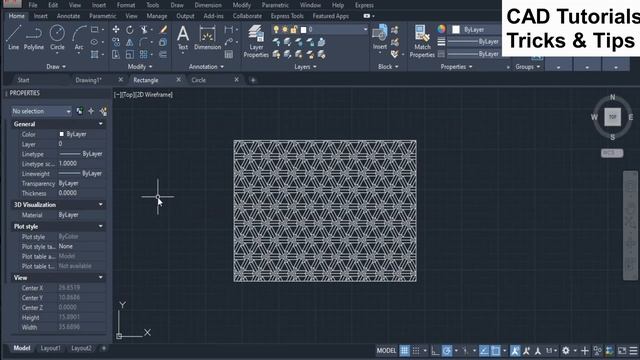This screenshot has width=640, height=360.
Task: Click the TOP face of ViewCube
Action: click(612, 117)
